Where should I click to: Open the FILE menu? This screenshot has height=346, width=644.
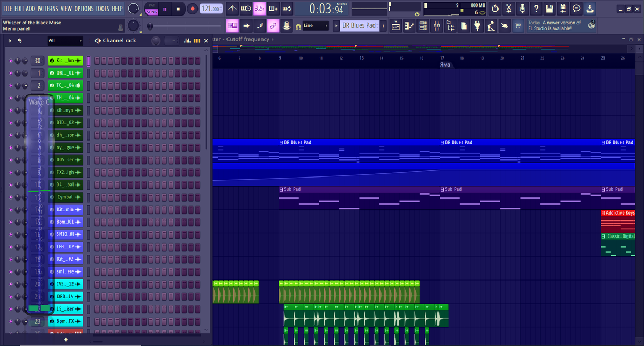click(x=8, y=9)
